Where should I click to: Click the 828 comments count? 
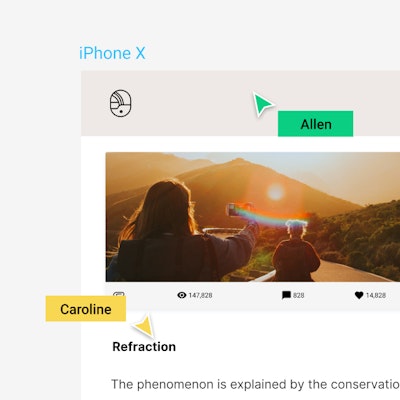tap(299, 295)
